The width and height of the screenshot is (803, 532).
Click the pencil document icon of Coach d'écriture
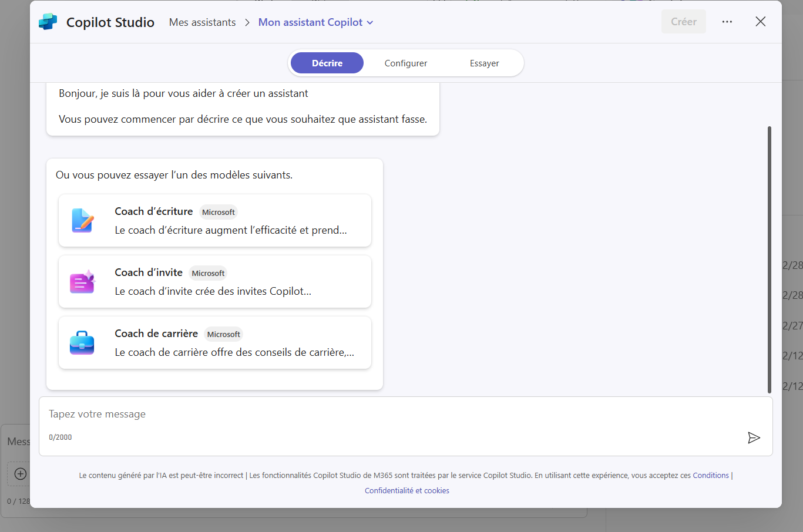click(82, 221)
